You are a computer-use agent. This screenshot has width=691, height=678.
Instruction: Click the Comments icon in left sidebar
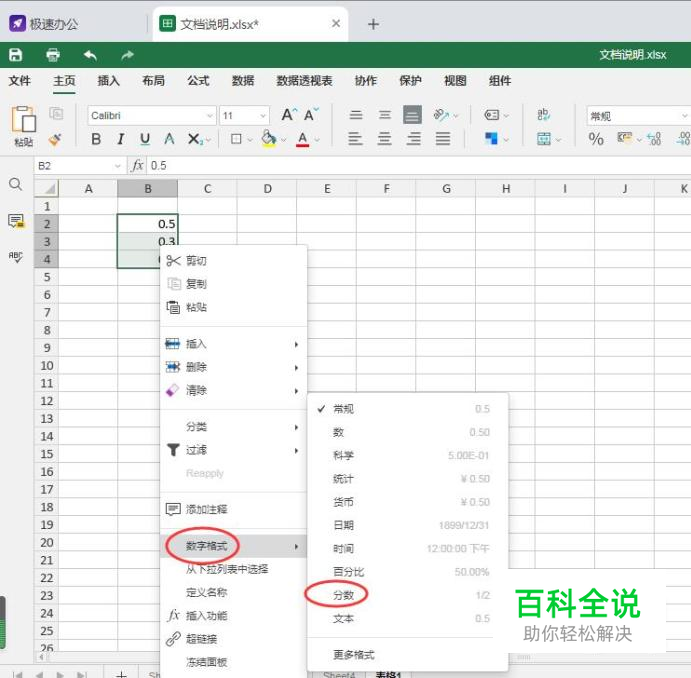tap(16, 221)
